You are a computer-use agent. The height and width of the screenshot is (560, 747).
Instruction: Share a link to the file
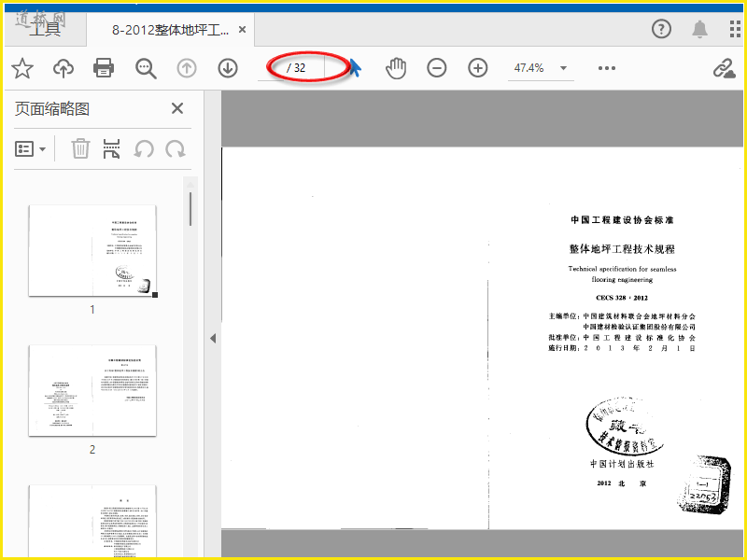pyautogui.click(x=725, y=68)
